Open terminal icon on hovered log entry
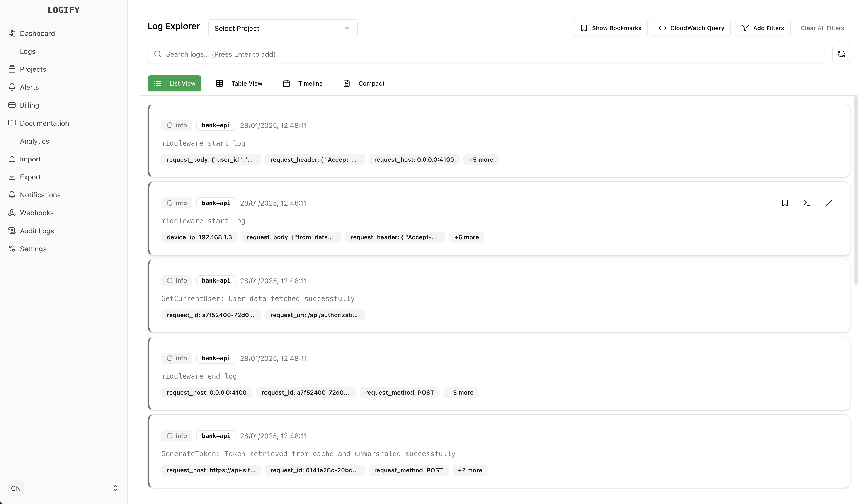This screenshot has height=504, width=868. point(806,203)
